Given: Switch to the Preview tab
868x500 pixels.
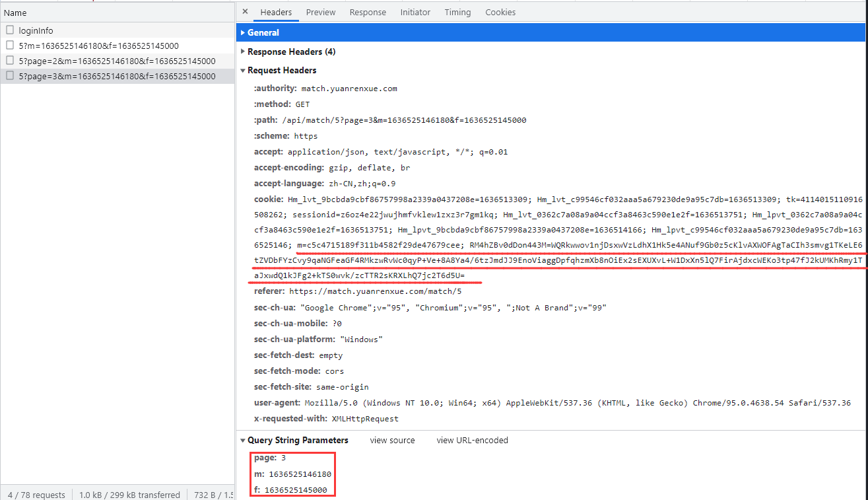Looking at the screenshot, I should [320, 13].
